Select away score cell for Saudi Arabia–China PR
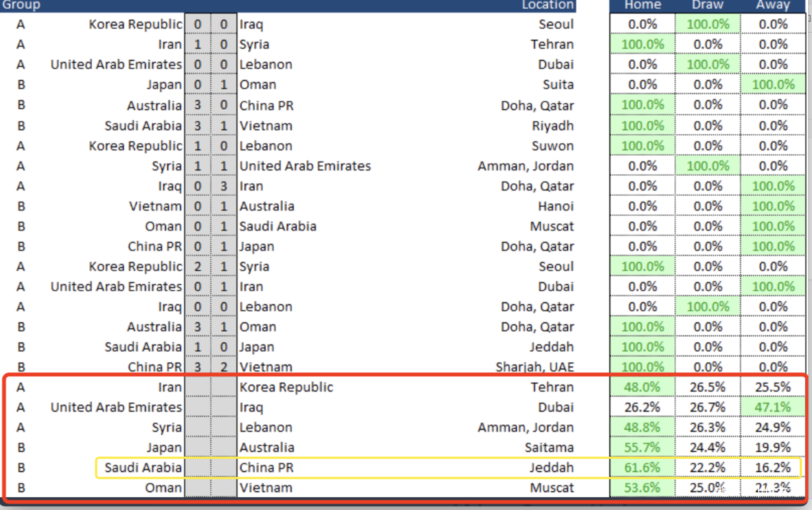 click(224, 468)
